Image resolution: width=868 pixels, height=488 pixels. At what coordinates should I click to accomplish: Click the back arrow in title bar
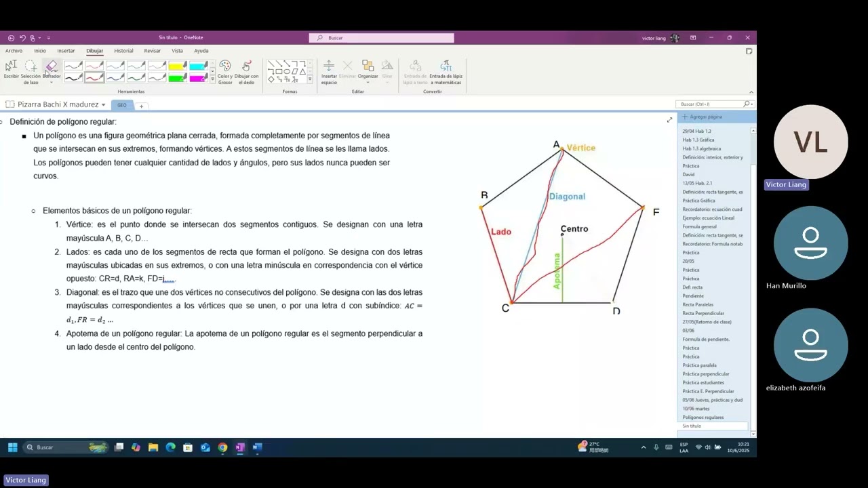(x=11, y=38)
